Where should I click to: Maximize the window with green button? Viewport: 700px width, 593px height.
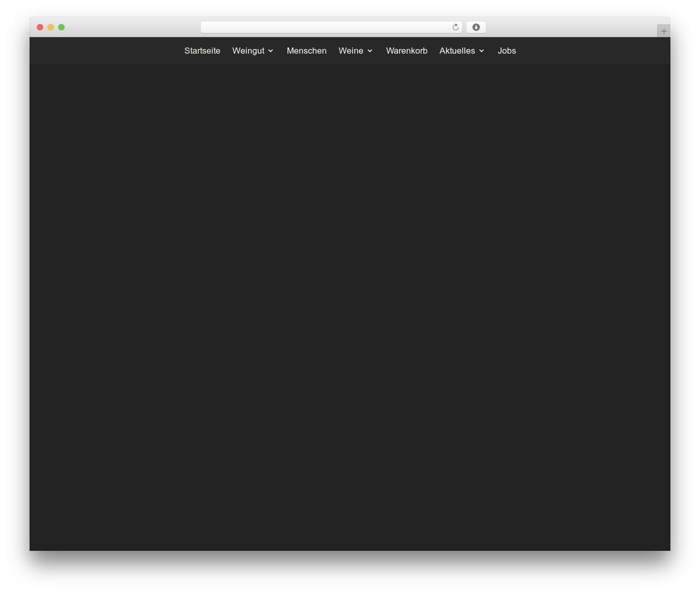[x=61, y=27]
